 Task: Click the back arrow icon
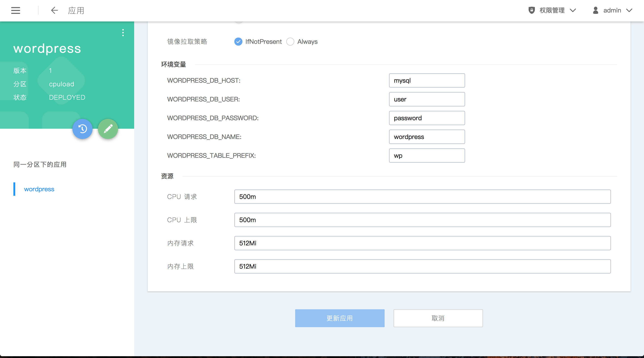point(54,11)
